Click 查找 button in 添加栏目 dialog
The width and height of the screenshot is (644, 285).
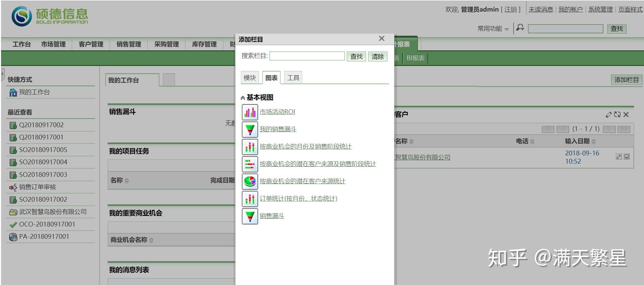click(357, 56)
